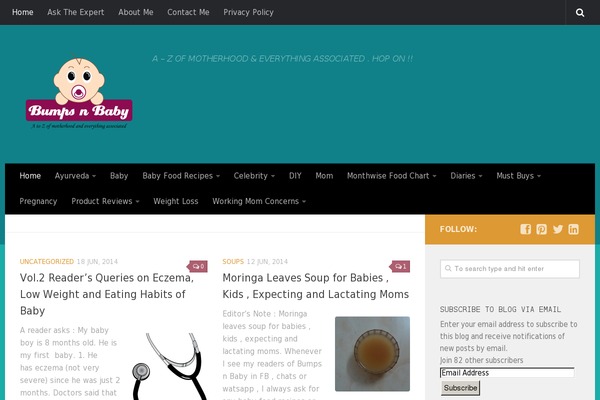Expand the Baby Food Recipes dropdown
Screen dimensions: 600x400
pyautogui.click(x=181, y=176)
